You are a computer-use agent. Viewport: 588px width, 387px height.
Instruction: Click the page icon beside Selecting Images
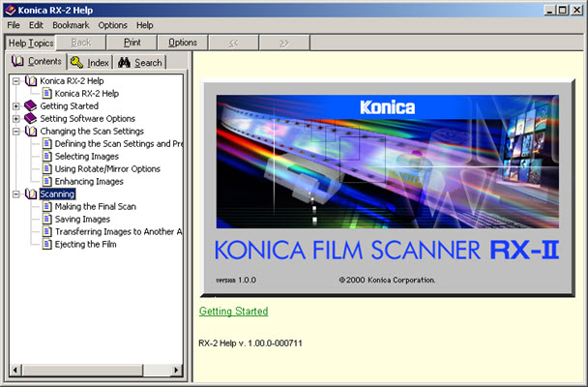(46, 157)
